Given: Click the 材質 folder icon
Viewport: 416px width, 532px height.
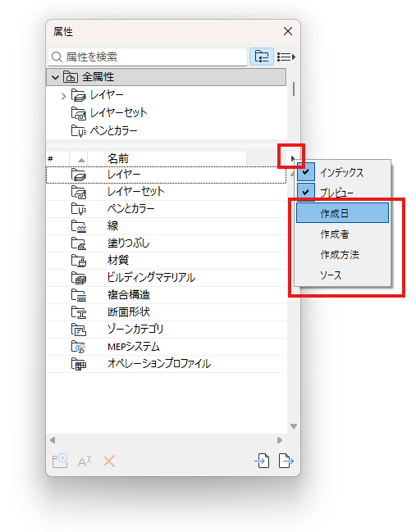Looking at the screenshot, I should point(79,261).
